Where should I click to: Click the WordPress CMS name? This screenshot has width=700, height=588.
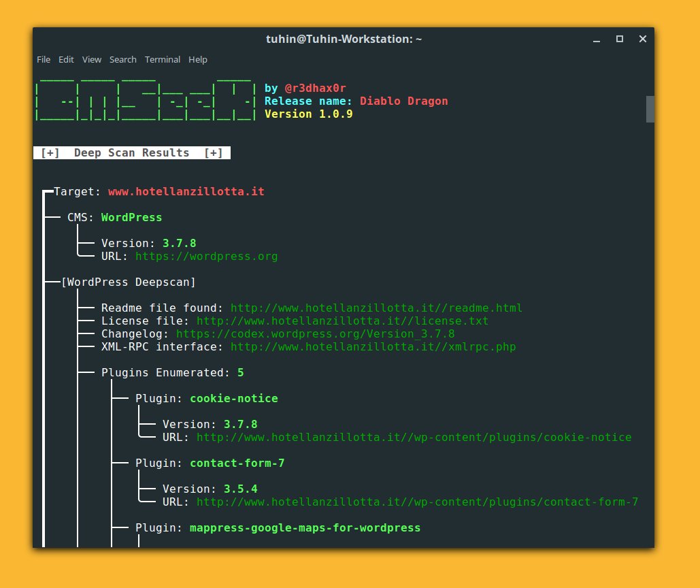[132, 217]
